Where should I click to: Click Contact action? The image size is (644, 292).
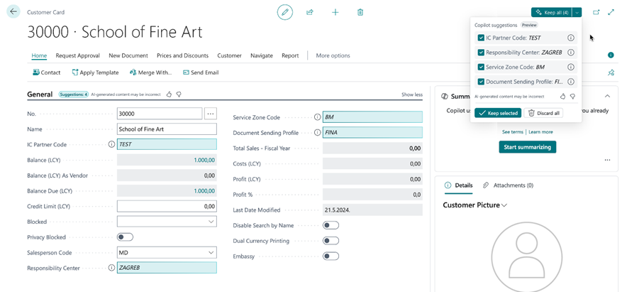(46, 72)
